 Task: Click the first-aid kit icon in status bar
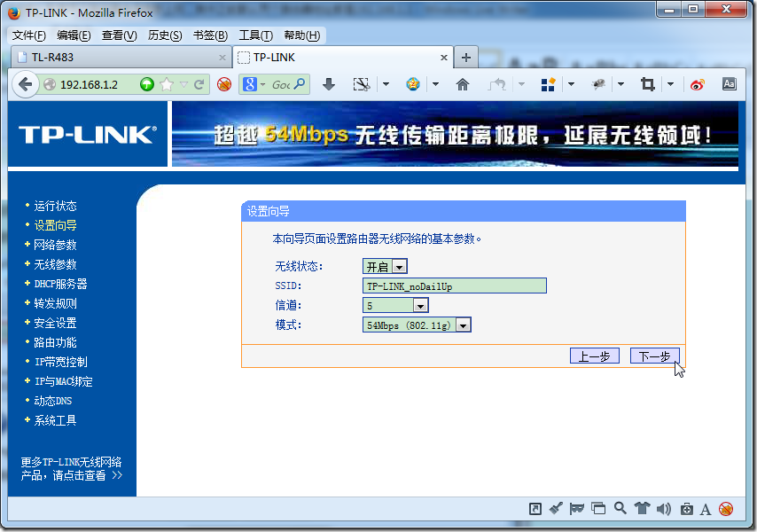[x=686, y=509]
